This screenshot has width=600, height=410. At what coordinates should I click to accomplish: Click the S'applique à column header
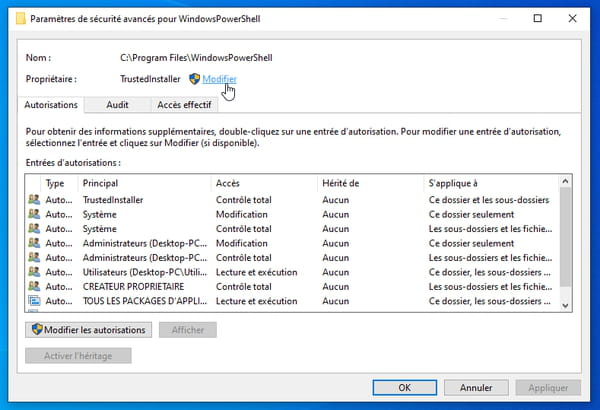coord(491,183)
